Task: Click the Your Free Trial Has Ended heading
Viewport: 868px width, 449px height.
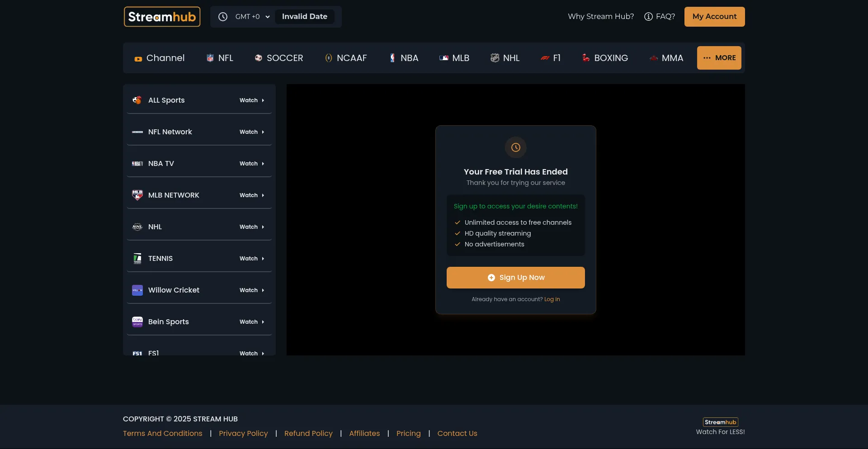Action: 516,172
